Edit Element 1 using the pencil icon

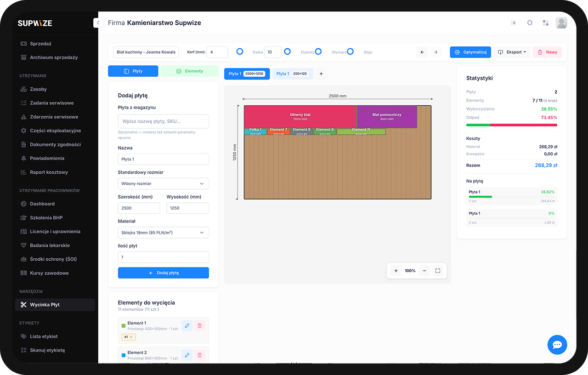click(x=187, y=325)
